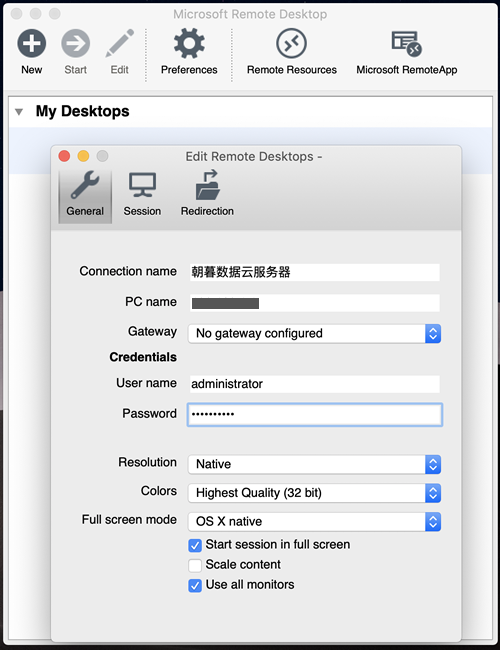This screenshot has height=650, width=500.
Task: Open the Resolution dropdown
Action: (314, 464)
